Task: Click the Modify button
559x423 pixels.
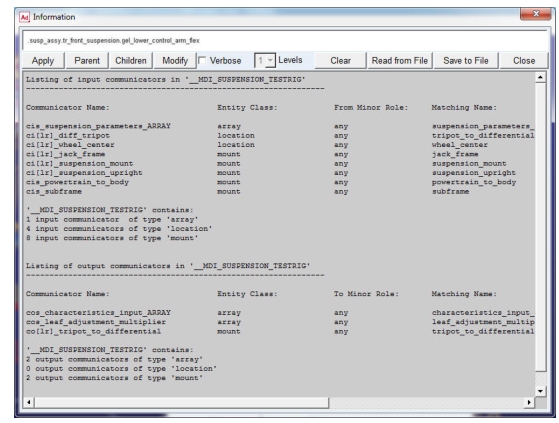Action: tap(175, 61)
